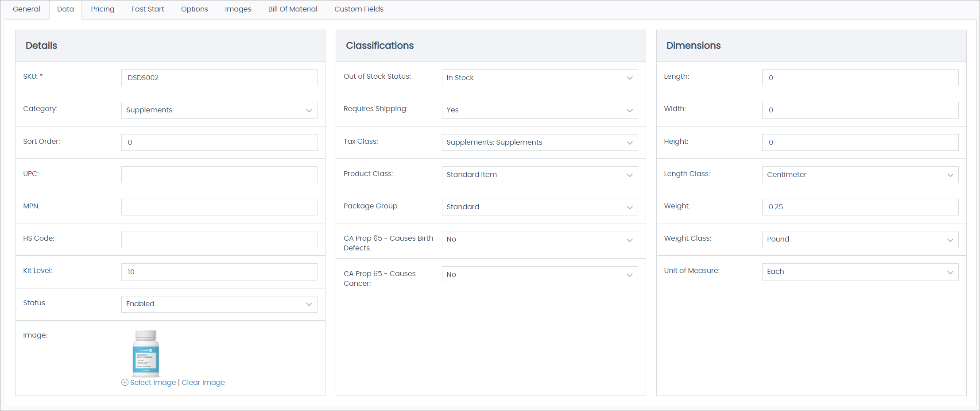The width and height of the screenshot is (980, 411).
Task: Expand the Requires Shipping dropdown
Action: point(540,110)
